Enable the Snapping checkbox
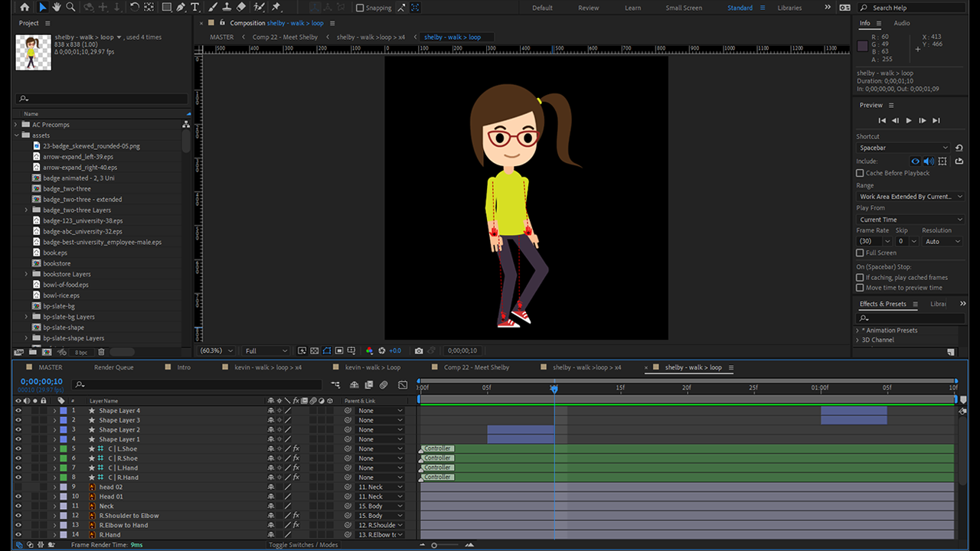This screenshot has width=980, height=551. click(x=361, y=8)
